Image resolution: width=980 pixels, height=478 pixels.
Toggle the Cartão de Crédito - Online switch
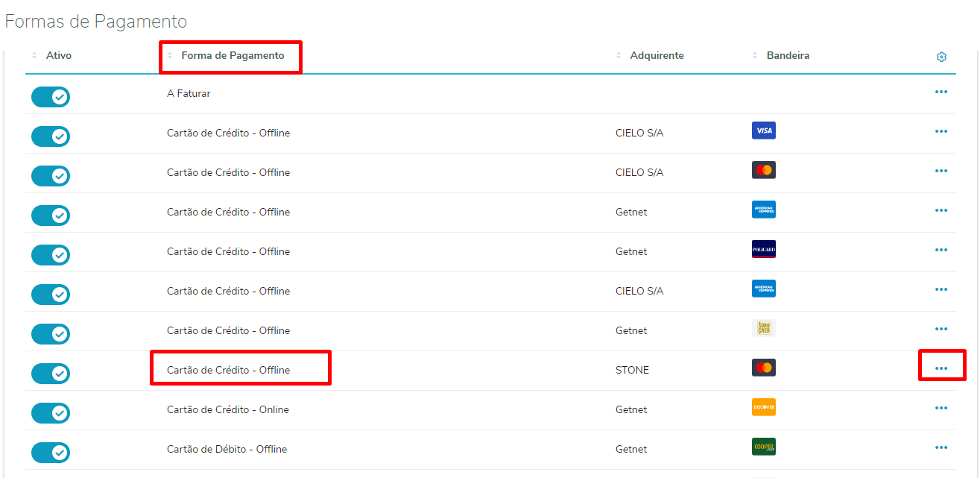(51, 413)
